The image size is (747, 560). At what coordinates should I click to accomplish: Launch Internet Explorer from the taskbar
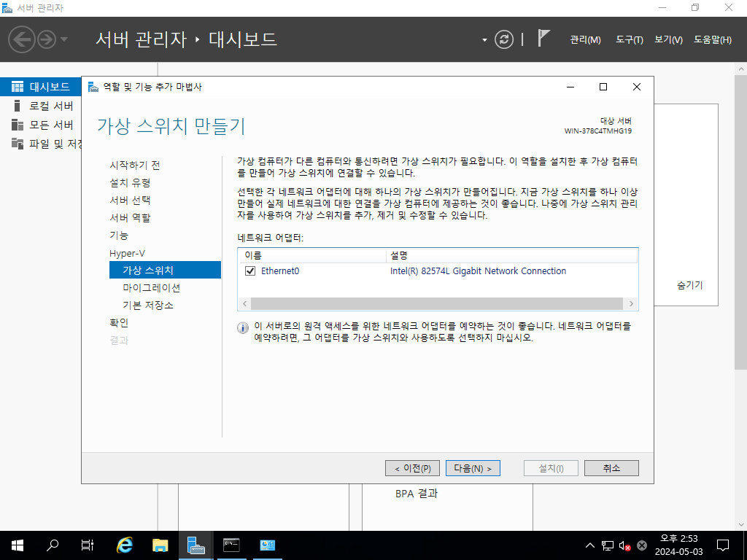(125, 545)
